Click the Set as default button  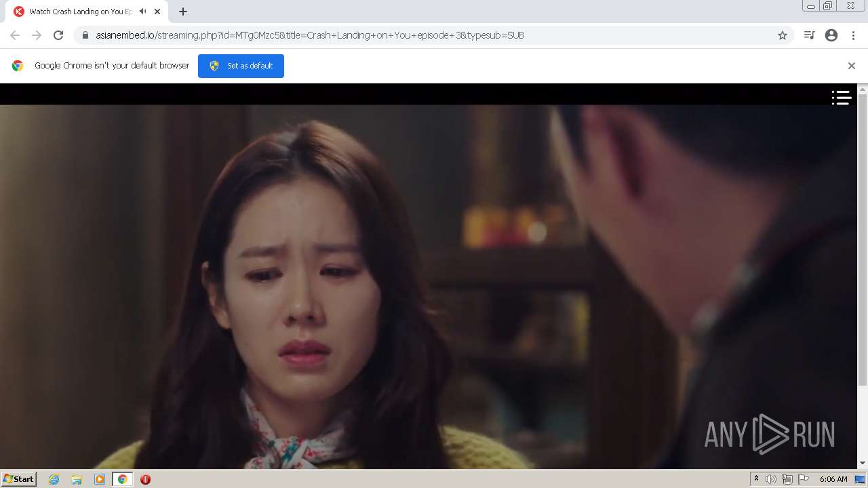241,66
